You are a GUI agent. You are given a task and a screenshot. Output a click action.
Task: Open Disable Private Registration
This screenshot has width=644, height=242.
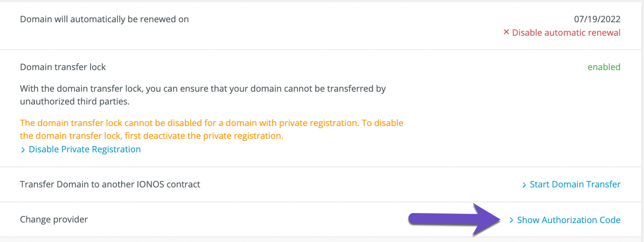coord(84,149)
